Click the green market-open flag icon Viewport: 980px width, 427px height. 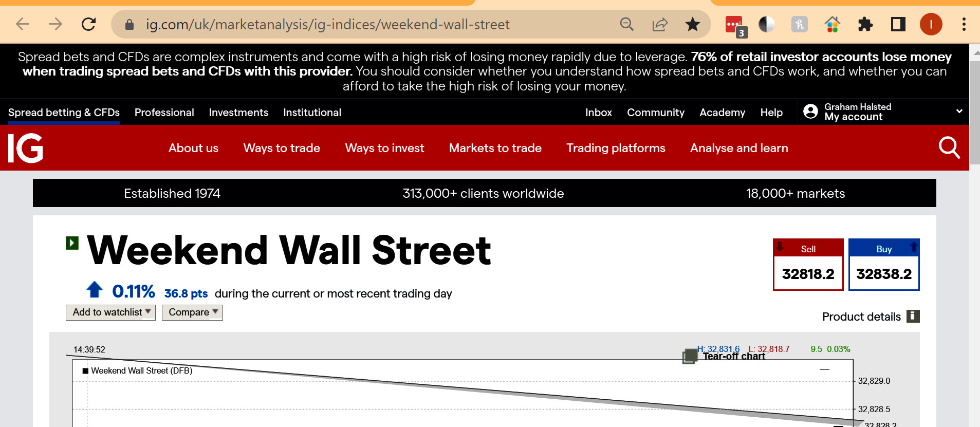tap(72, 243)
